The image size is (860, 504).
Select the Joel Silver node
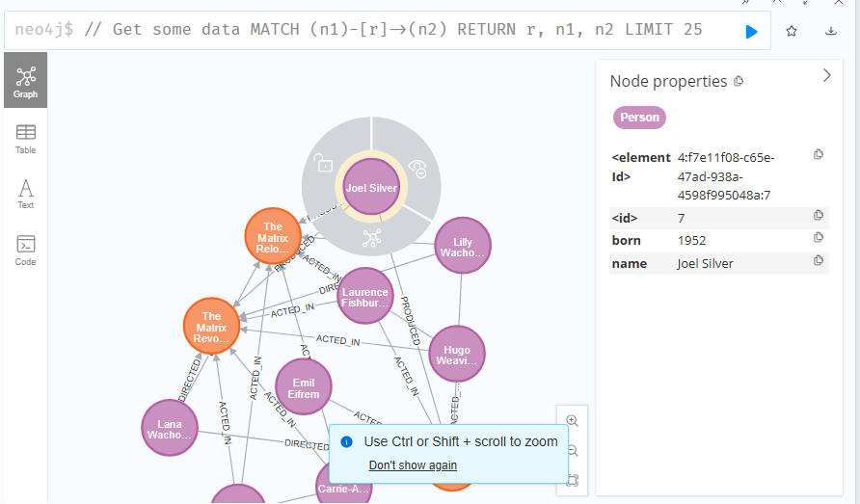[371, 188]
